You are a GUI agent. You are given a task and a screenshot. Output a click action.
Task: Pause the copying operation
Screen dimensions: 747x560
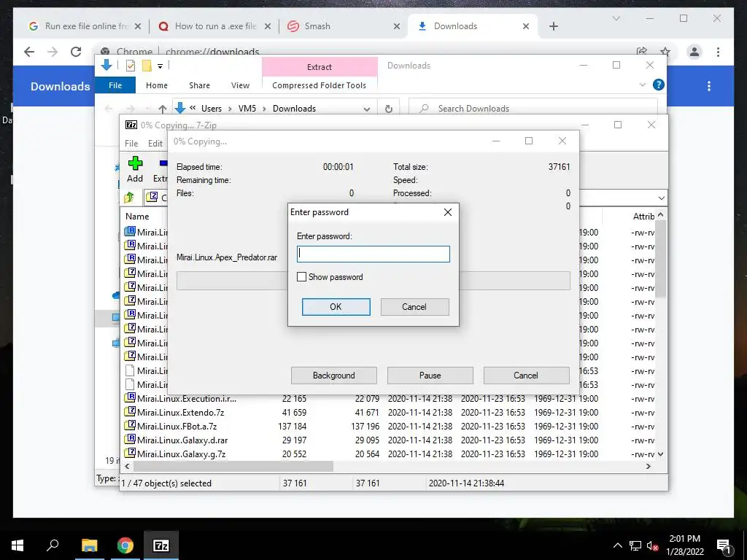point(430,376)
